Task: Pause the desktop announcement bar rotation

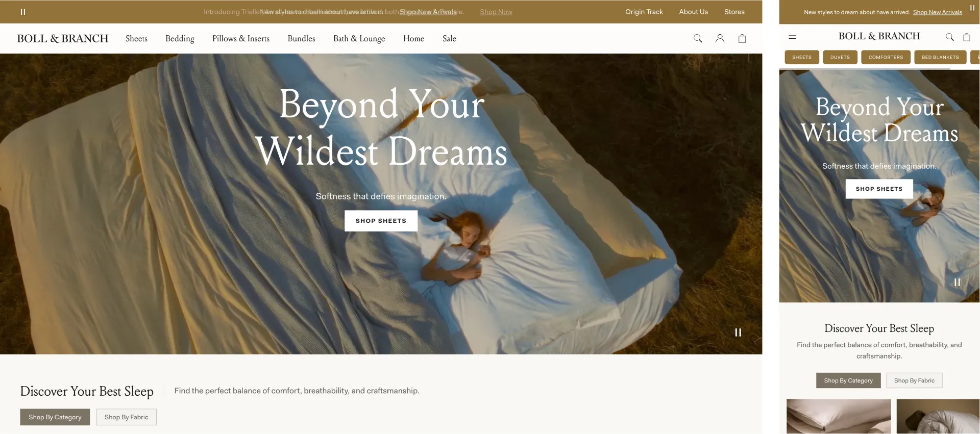Action: pos(23,12)
